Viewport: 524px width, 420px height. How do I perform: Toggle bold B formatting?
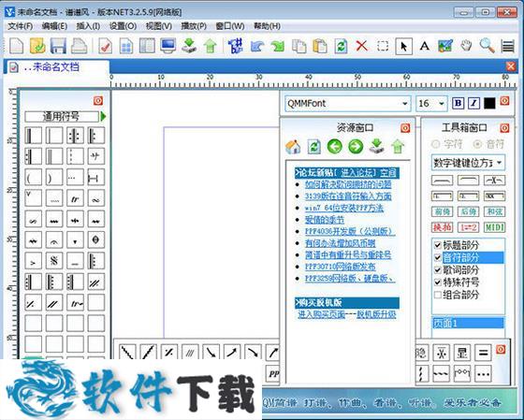(x=458, y=103)
